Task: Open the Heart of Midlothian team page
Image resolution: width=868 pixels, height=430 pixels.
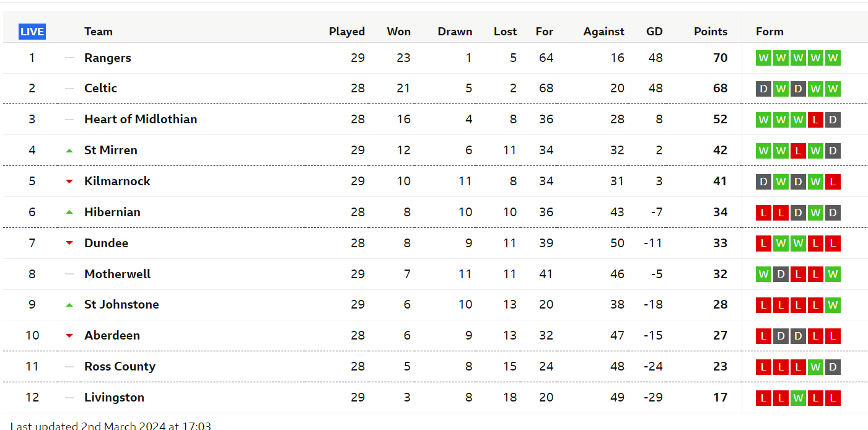Action: [x=141, y=119]
